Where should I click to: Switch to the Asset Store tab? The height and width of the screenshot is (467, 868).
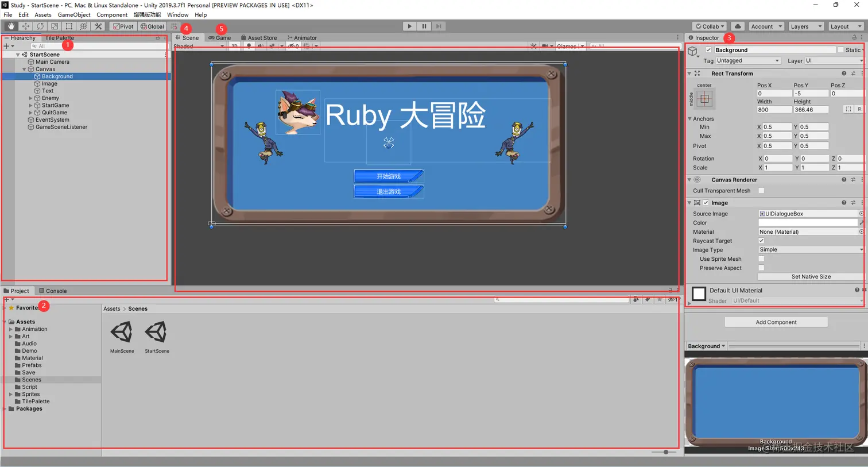259,38
